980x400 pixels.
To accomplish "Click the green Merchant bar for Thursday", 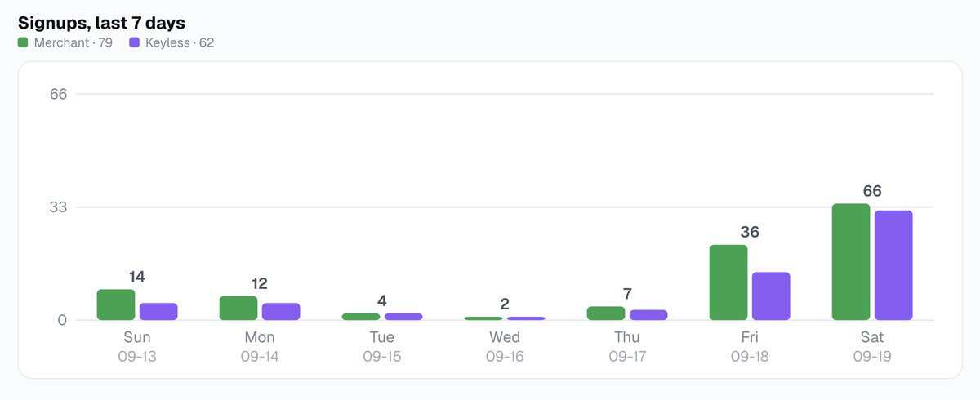I will pyautogui.click(x=606, y=313).
